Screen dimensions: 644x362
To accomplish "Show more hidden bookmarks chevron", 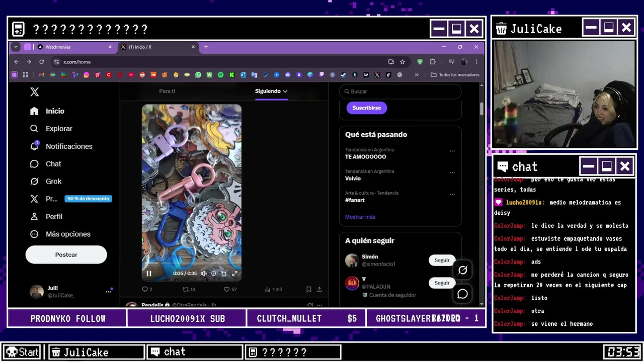I will [417, 75].
